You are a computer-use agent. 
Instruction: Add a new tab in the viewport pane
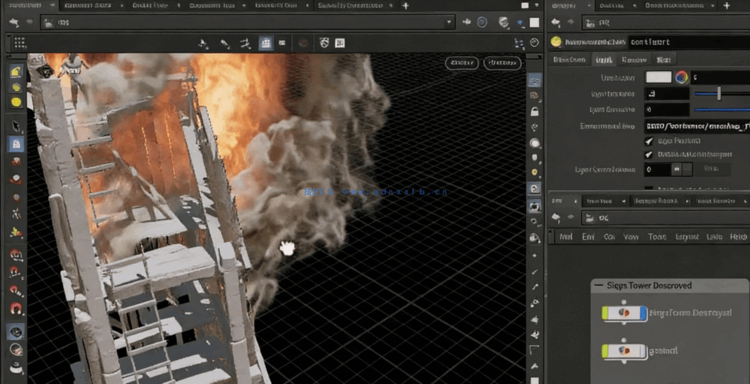coord(406,6)
